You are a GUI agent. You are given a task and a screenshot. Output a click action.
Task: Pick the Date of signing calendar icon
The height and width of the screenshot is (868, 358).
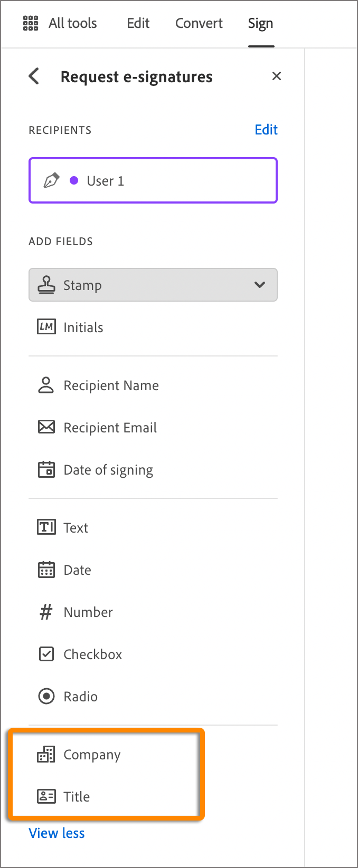click(x=46, y=469)
